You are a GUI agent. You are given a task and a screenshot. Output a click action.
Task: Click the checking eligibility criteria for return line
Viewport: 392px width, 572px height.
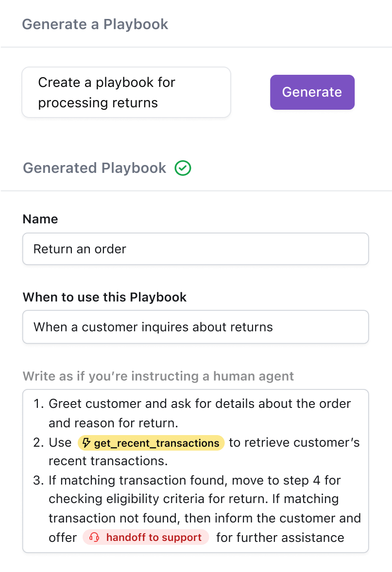(x=193, y=499)
